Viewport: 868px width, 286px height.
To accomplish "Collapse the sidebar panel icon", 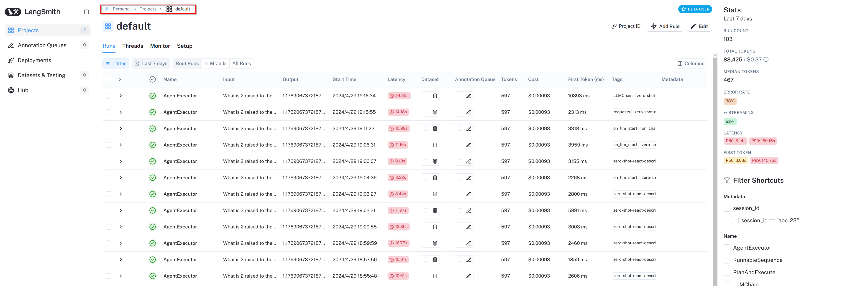I will pyautogui.click(x=86, y=12).
